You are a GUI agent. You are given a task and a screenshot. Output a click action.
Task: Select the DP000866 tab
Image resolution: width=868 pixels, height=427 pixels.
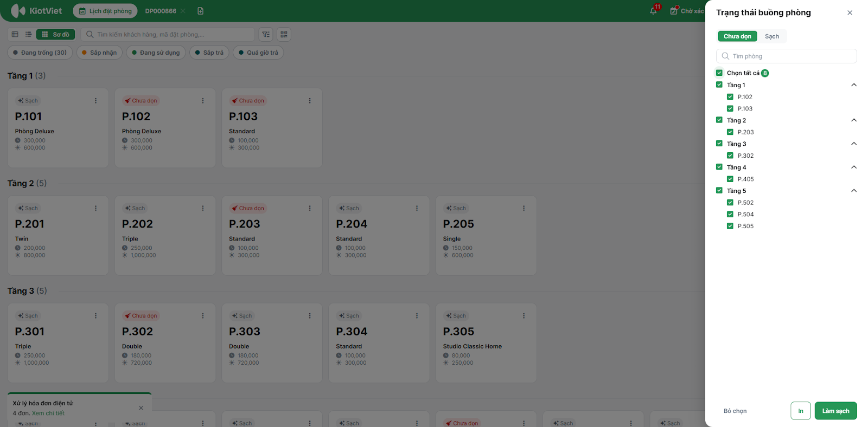pos(161,11)
